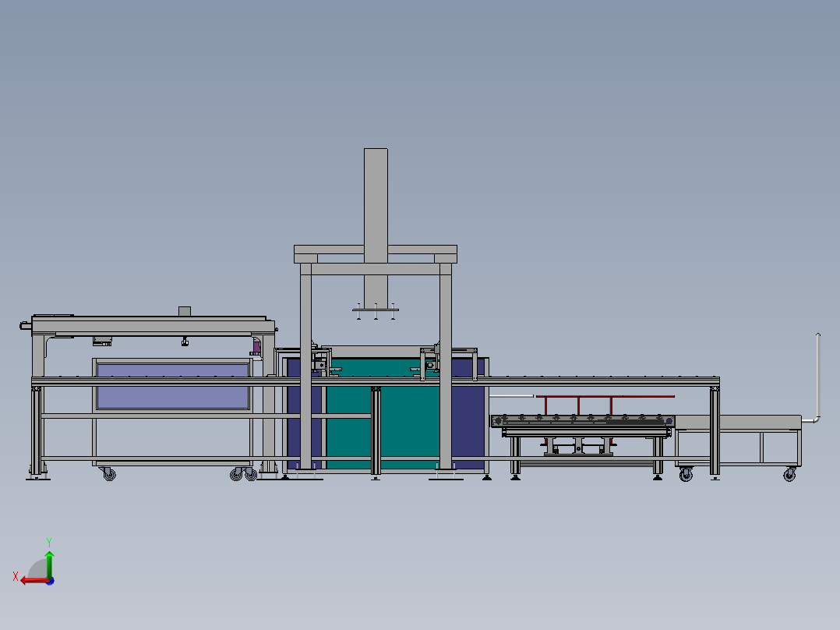Click the red X axis arrow of triad
This screenshot has height=630, width=840.
(x=34, y=581)
